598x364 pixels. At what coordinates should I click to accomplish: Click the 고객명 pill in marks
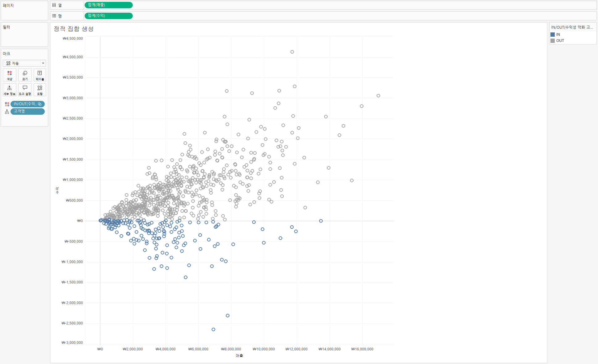(27, 111)
